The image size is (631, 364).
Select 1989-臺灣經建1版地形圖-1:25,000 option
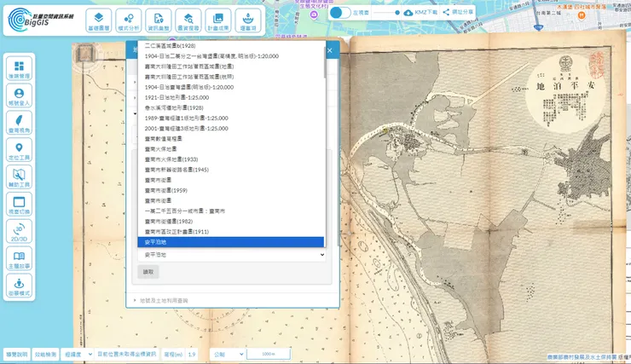coord(230,118)
